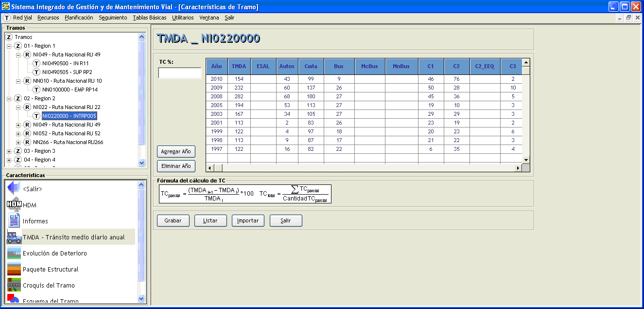Click the Croquis del Tramo icon

pyautogui.click(x=14, y=285)
